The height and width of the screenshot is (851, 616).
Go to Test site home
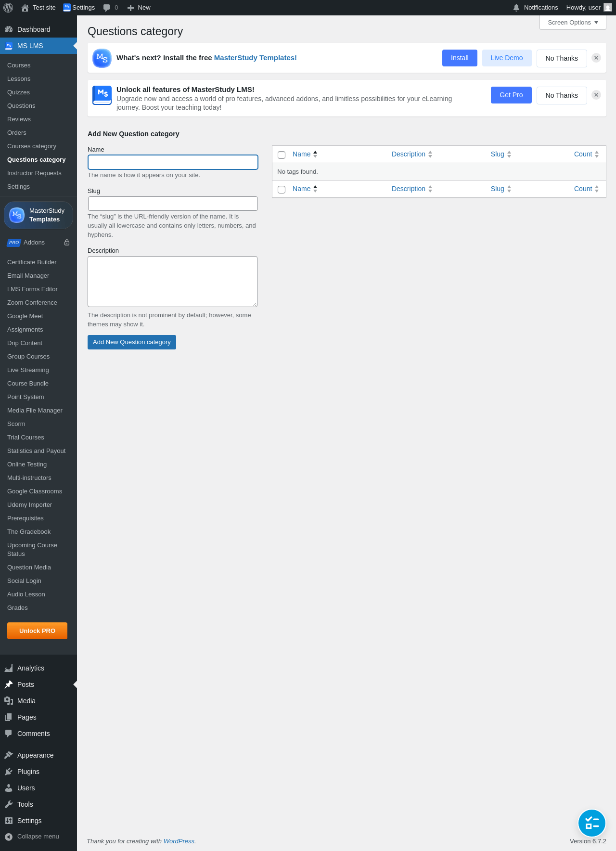tap(38, 8)
